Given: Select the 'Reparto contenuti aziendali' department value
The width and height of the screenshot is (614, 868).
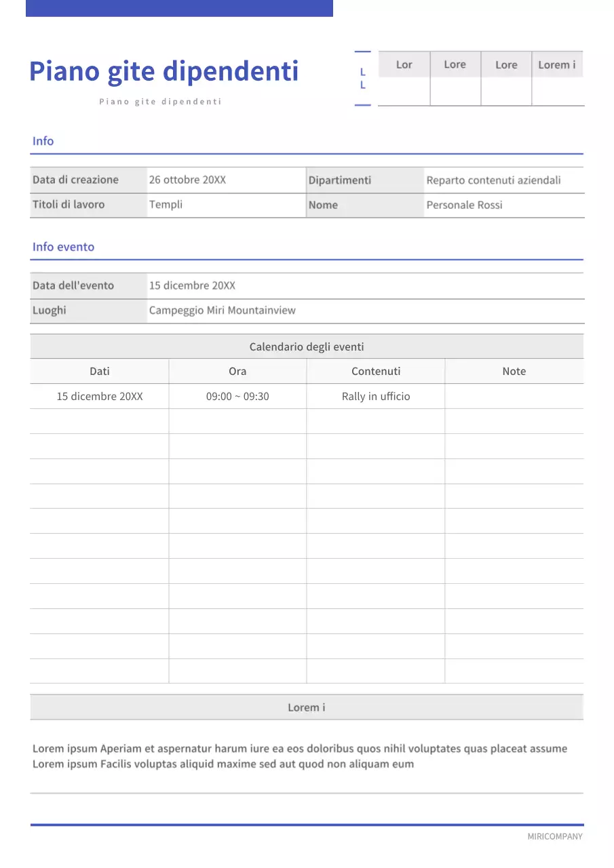Looking at the screenshot, I should coord(493,180).
